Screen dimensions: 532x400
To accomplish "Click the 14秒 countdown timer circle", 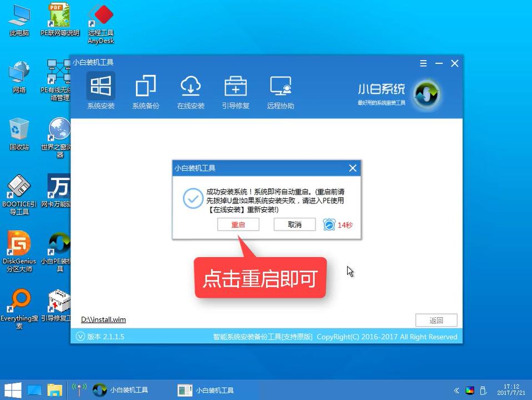I will click(x=330, y=224).
